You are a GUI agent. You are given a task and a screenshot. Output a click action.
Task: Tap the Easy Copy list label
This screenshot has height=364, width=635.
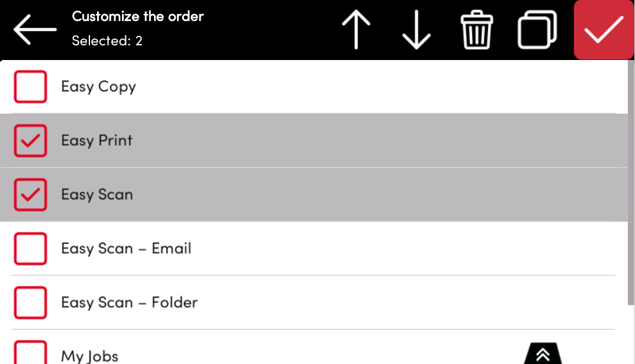(98, 87)
